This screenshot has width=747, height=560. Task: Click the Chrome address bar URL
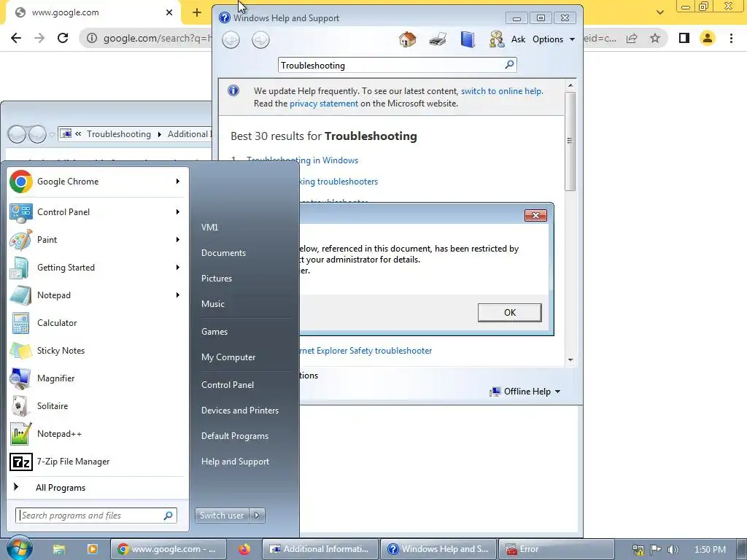pos(158,38)
